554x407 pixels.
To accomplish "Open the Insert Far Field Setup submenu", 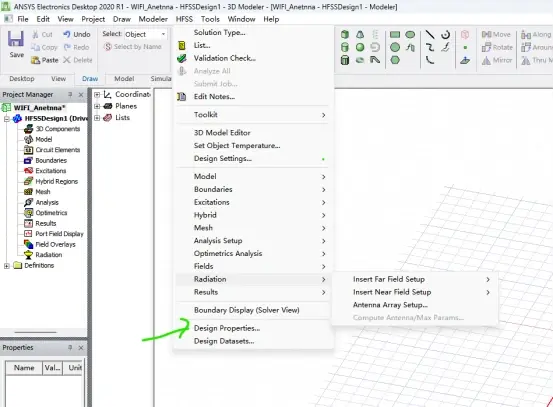I will click(415, 279).
